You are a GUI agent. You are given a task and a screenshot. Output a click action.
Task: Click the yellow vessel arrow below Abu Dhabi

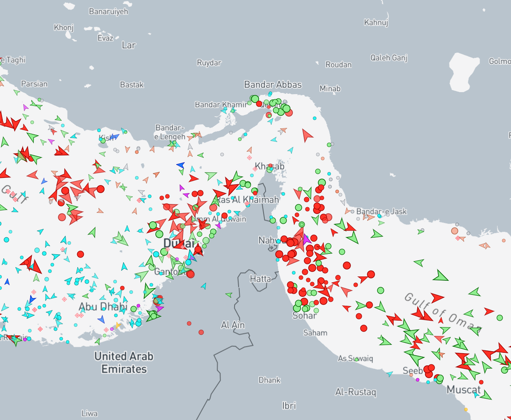(x=118, y=325)
